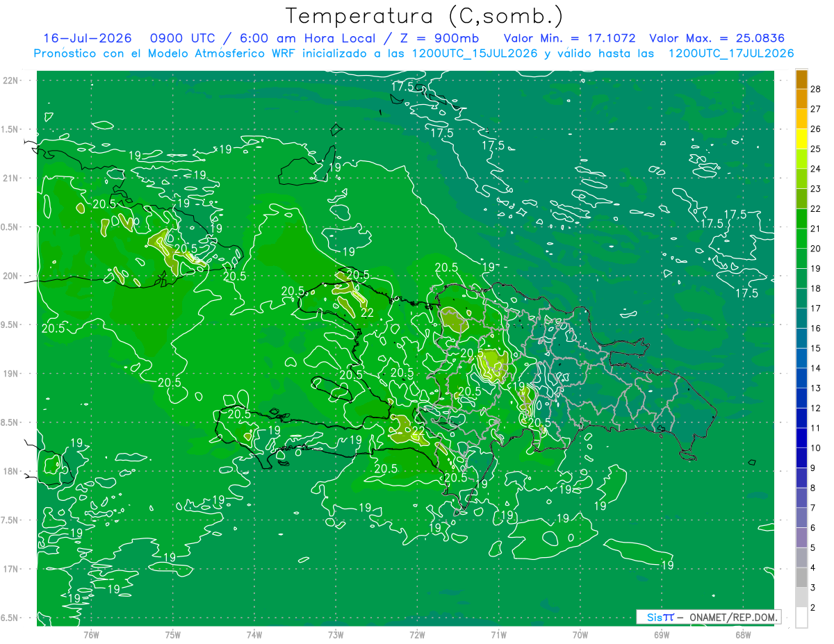Screen dimensions: 834x644
Task: Click the 73W longitude axis label
Action: click(x=336, y=634)
